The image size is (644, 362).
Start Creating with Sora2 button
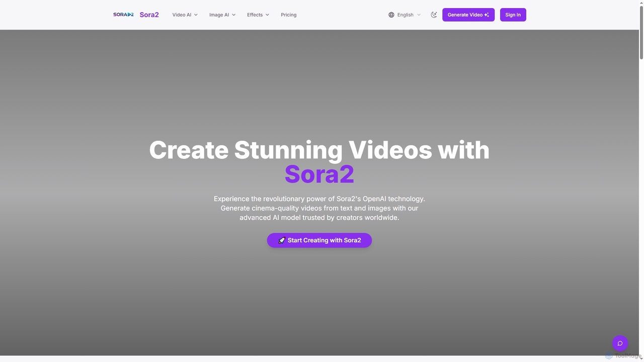(x=319, y=240)
